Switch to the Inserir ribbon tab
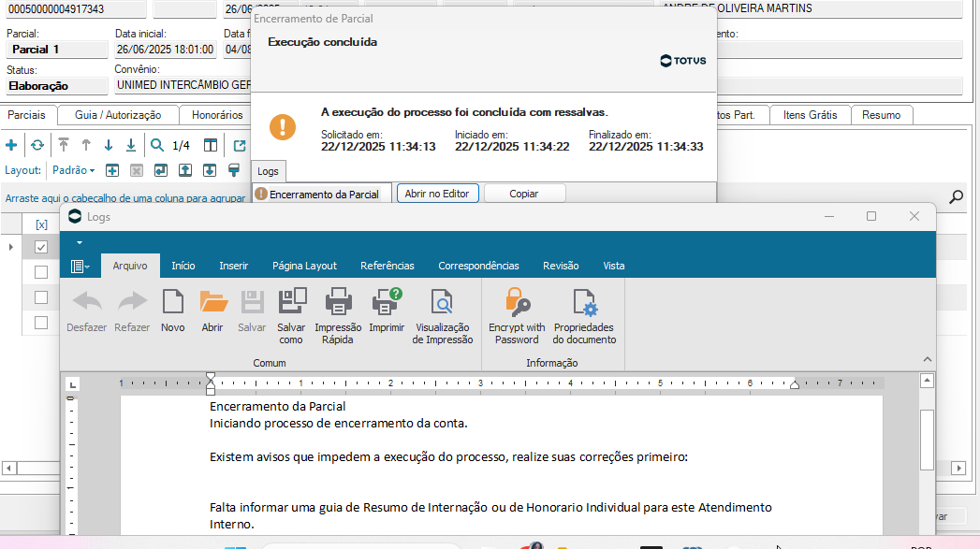Viewport: 980px width, 549px height. point(234,266)
